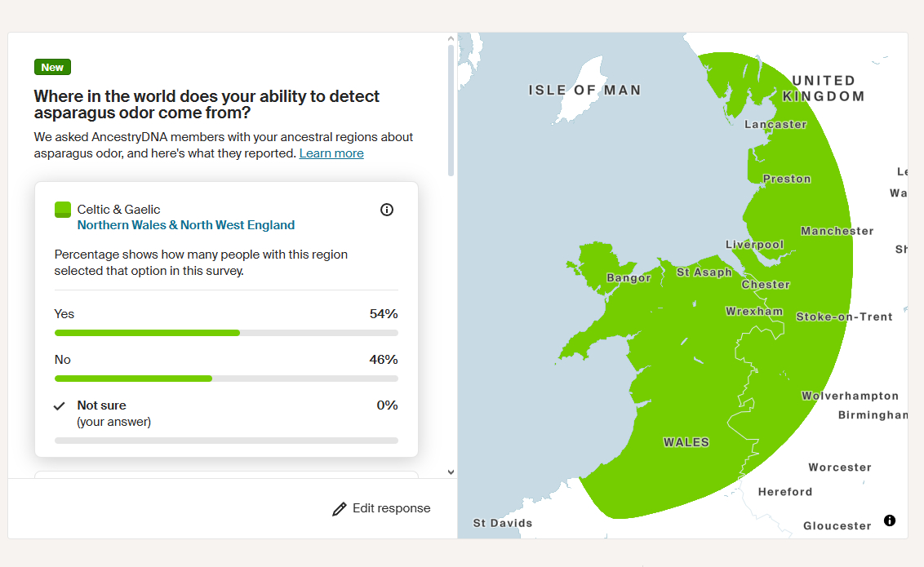The width and height of the screenshot is (924, 567).
Task: Open the Learn more link
Action: (331, 153)
